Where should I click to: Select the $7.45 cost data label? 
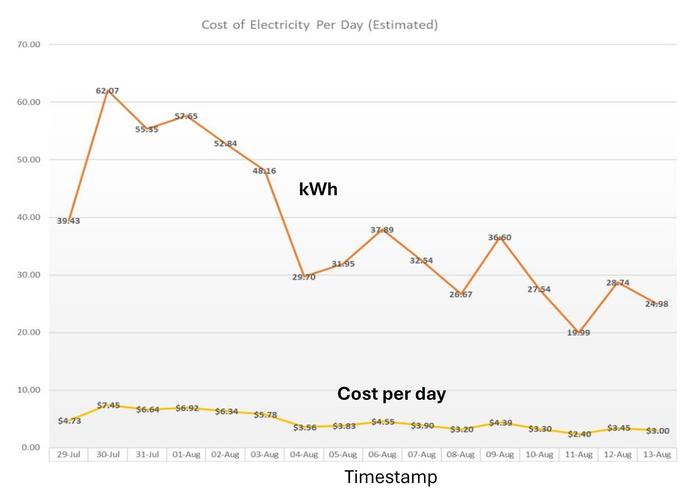(x=108, y=405)
